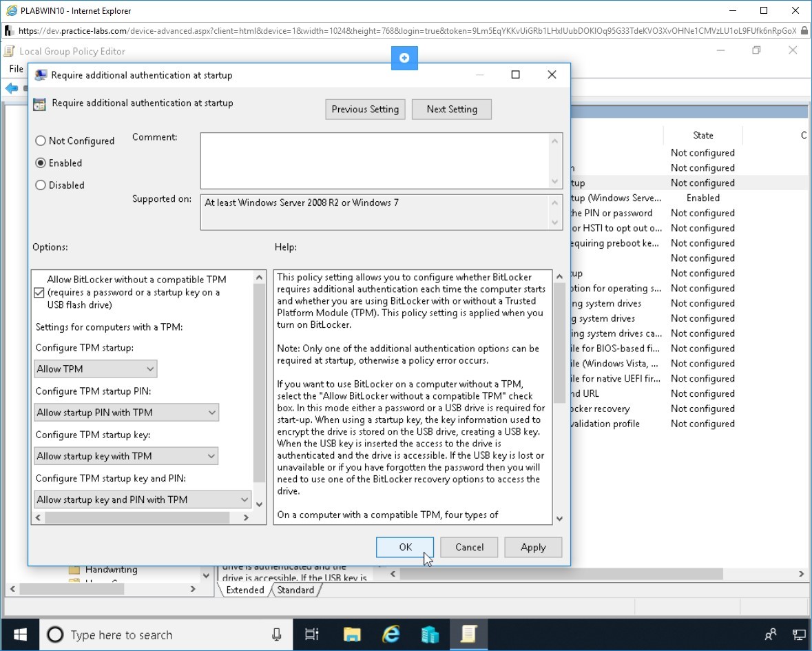Open the File menu
This screenshot has width=812, height=651.
(16, 69)
